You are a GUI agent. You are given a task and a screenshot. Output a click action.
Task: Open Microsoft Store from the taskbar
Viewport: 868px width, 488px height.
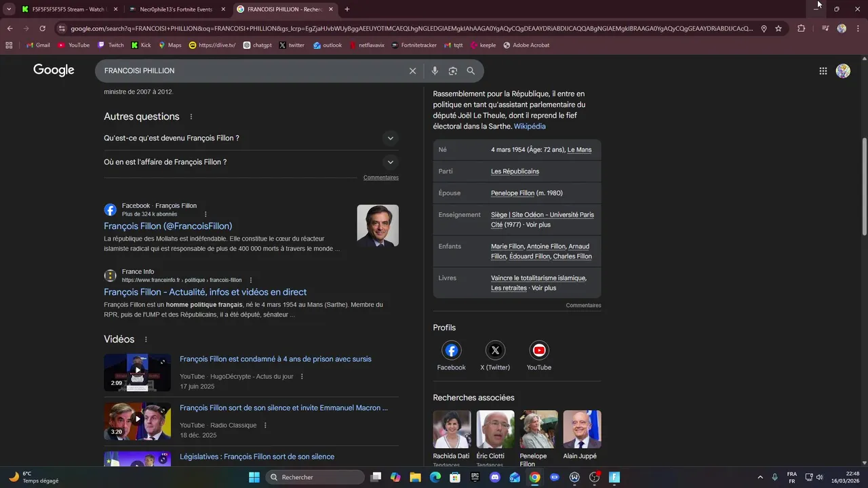coord(455,477)
